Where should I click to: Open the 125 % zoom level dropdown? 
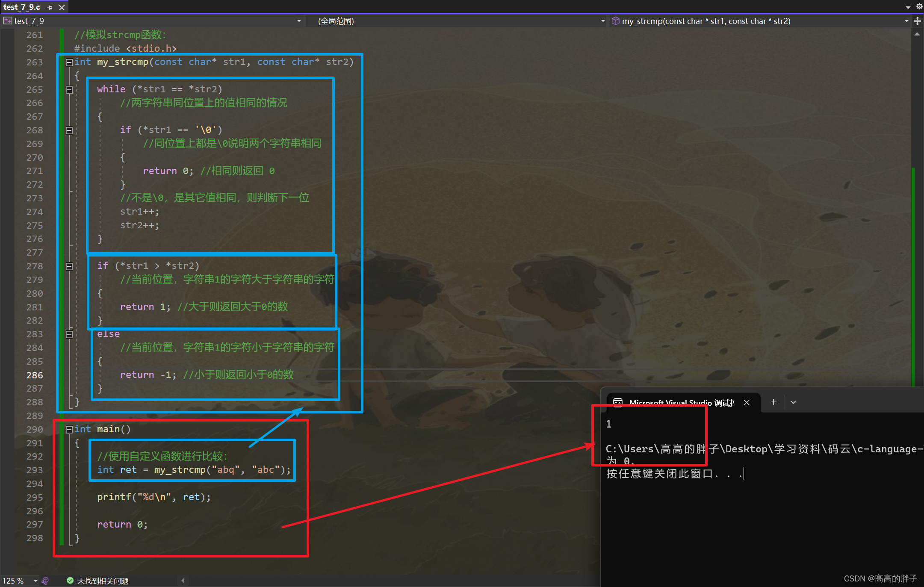coord(35,581)
